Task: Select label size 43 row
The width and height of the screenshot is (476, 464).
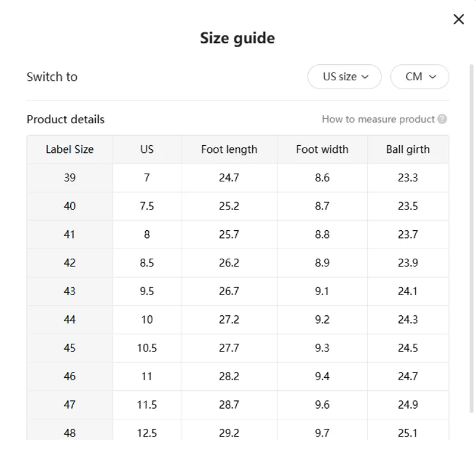Action: click(x=237, y=291)
